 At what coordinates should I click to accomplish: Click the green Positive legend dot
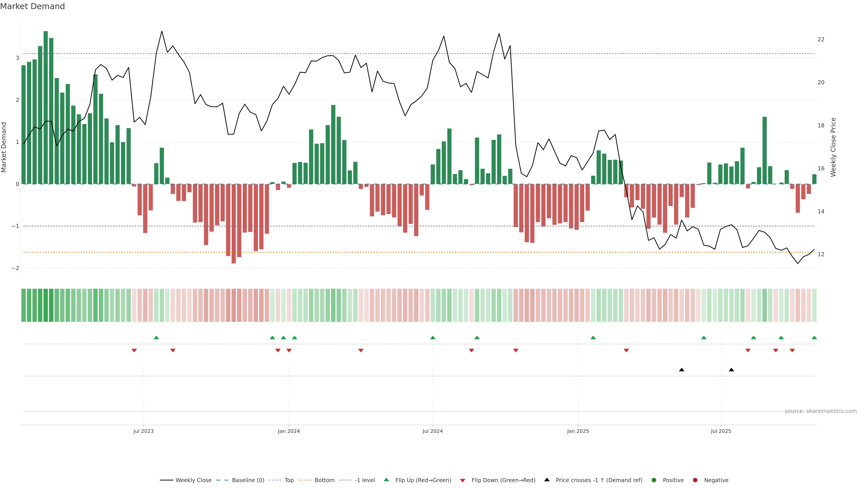pyautogui.click(x=654, y=480)
